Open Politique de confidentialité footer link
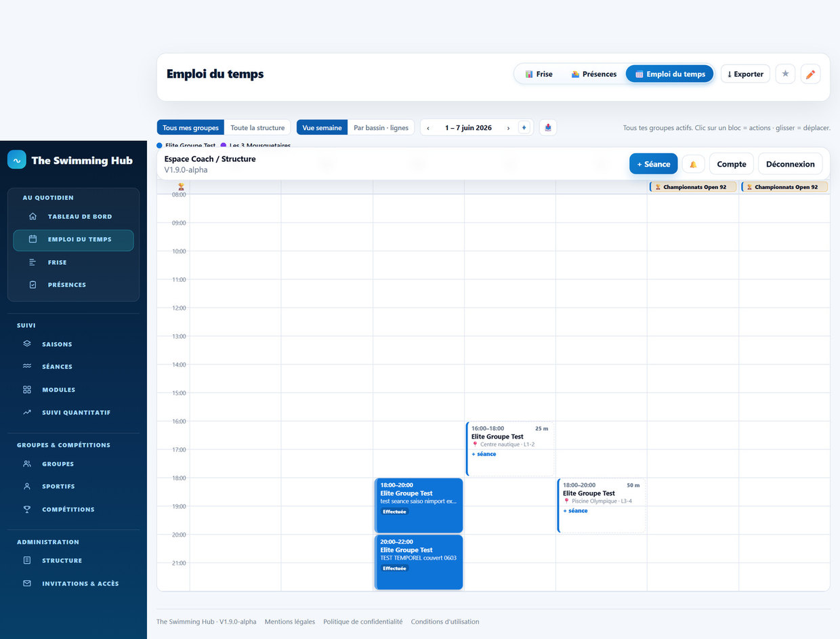840x639 pixels. (x=362, y=621)
